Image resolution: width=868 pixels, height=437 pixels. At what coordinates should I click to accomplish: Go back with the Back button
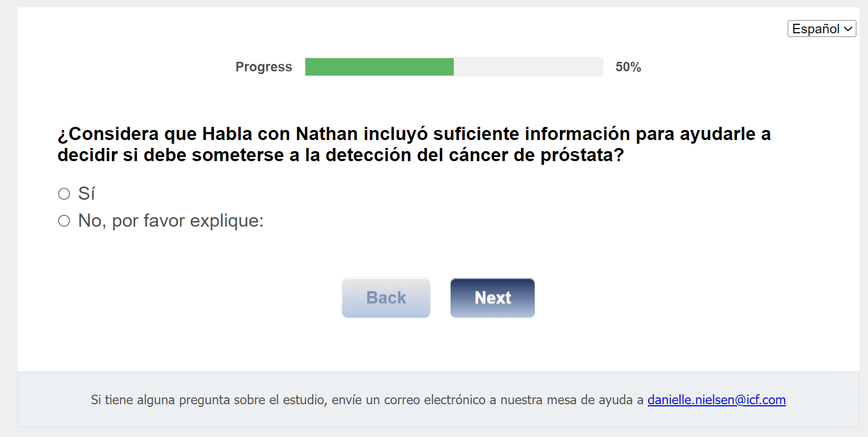(x=386, y=298)
